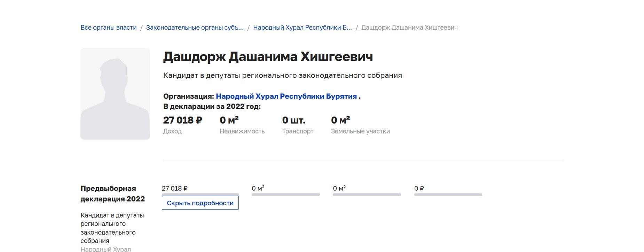Click the 'Земельные участки' label
Screen dimensions: 644x252
coord(360,131)
